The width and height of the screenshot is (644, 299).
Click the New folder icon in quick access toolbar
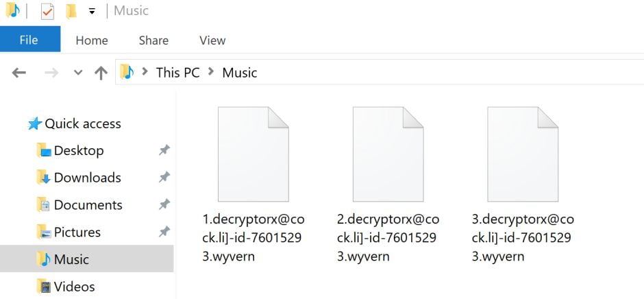click(x=71, y=11)
